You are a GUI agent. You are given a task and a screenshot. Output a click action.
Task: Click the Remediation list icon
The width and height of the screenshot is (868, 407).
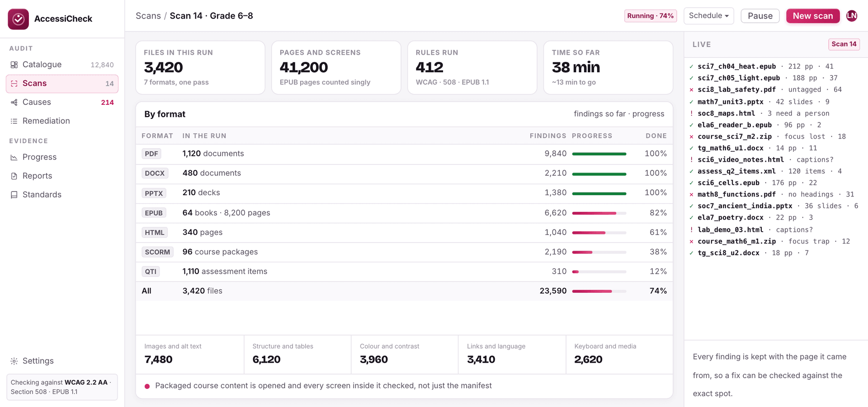coord(14,121)
